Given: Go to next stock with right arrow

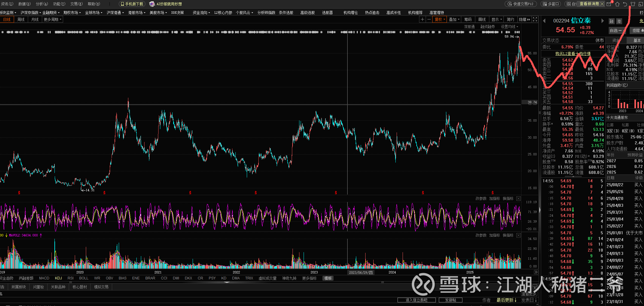Looking at the screenshot, I should click(x=602, y=21).
